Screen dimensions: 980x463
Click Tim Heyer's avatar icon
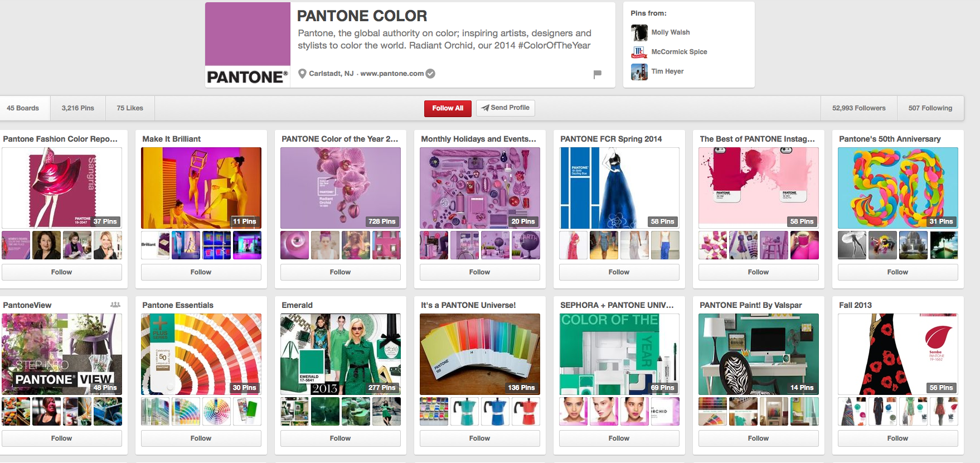point(639,71)
